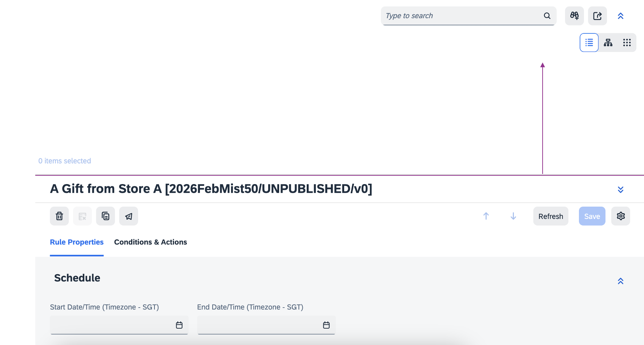This screenshot has height=345, width=644.
Task: Expand the rule details header chevron
Action: click(620, 190)
